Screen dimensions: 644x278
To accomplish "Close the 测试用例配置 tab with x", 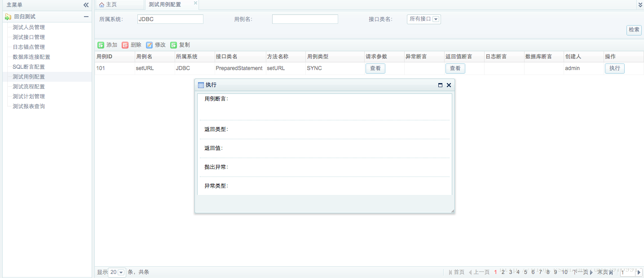I will coord(195,3).
